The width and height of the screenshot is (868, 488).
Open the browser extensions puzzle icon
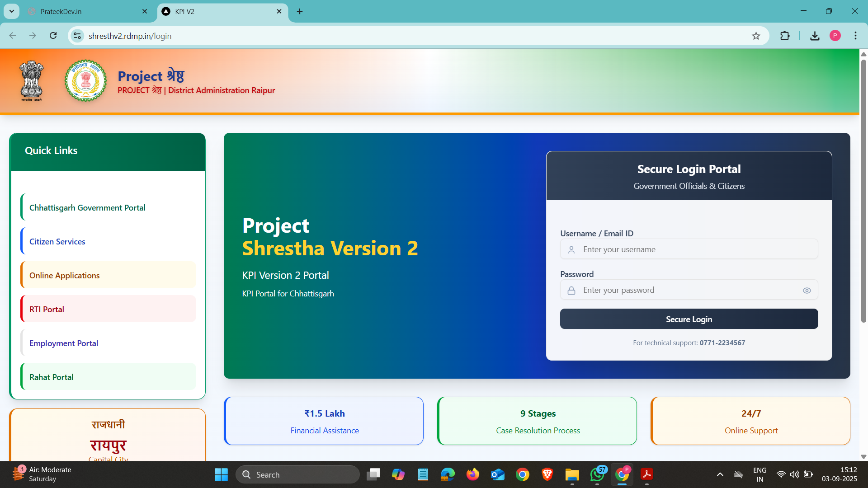(785, 36)
